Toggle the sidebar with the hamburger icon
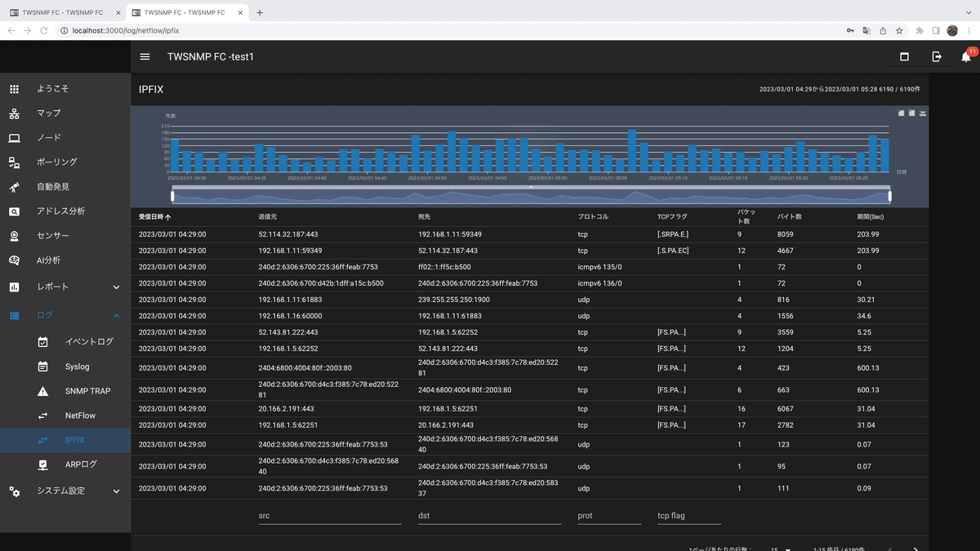Viewport: 980px width, 551px height. click(x=145, y=56)
